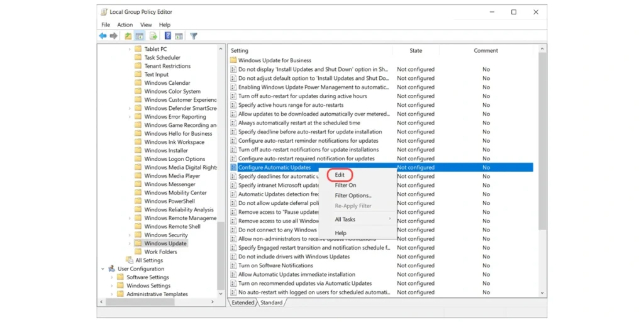Sort by the Setting column header
The height and width of the screenshot is (322, 644).
point(310,50)
